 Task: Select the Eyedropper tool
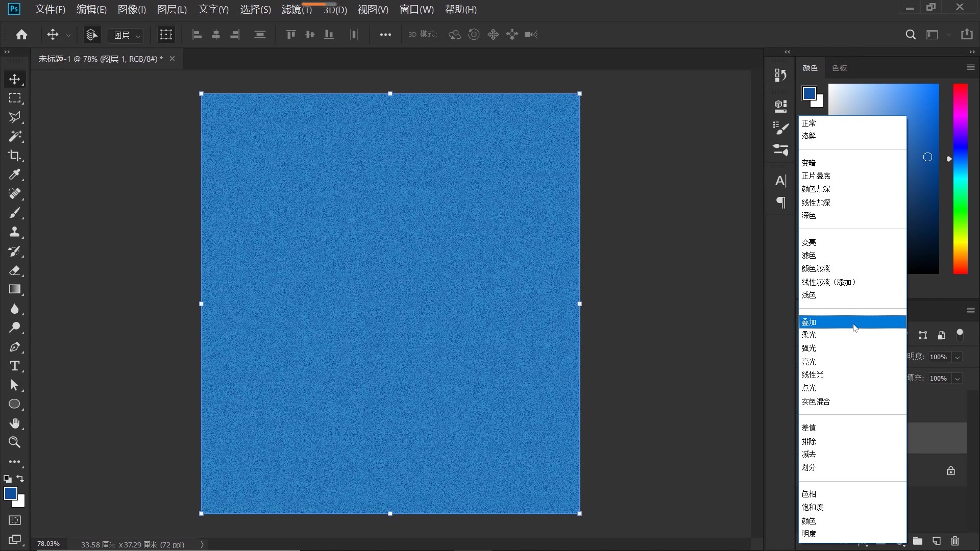[x=15, y=174]
